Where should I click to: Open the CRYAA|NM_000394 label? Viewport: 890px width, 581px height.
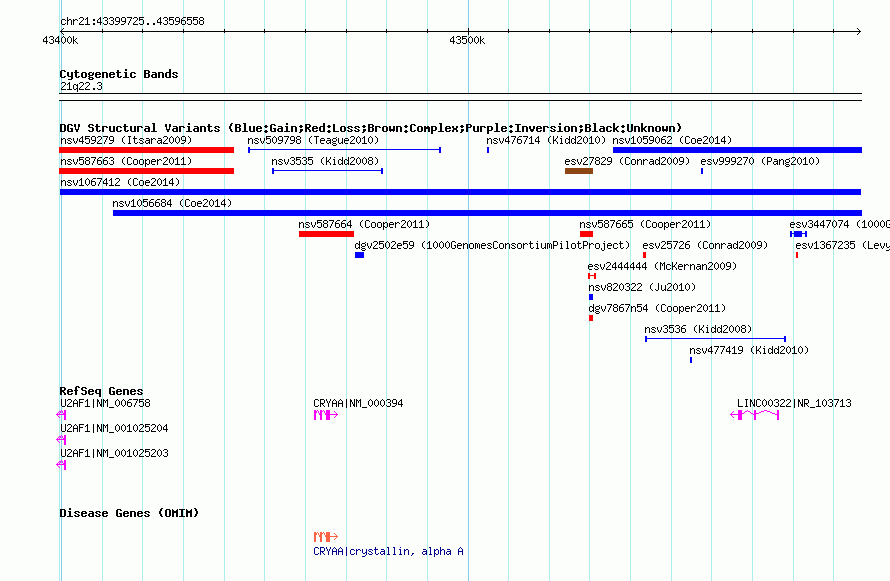(x=358, y=403)
